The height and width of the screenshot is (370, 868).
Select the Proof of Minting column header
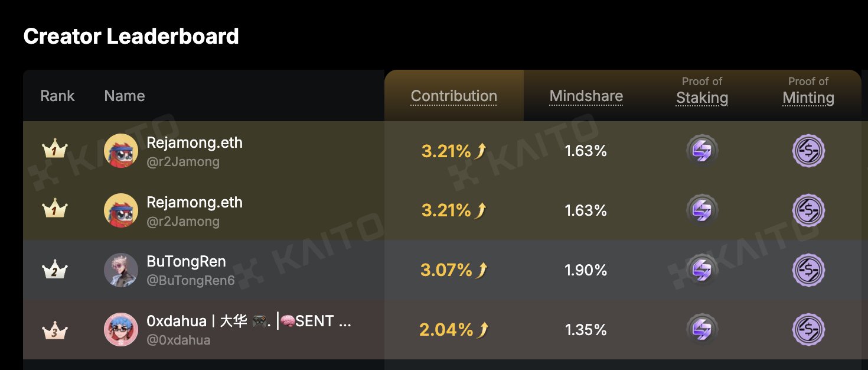click(x=808, y=97)
